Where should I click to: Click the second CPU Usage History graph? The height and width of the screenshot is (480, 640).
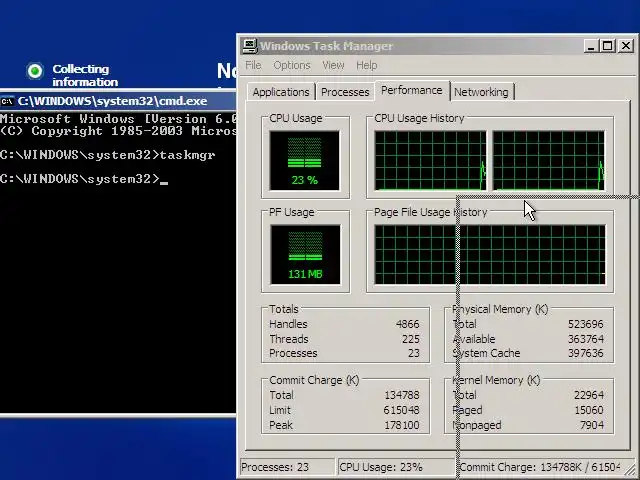549,160
